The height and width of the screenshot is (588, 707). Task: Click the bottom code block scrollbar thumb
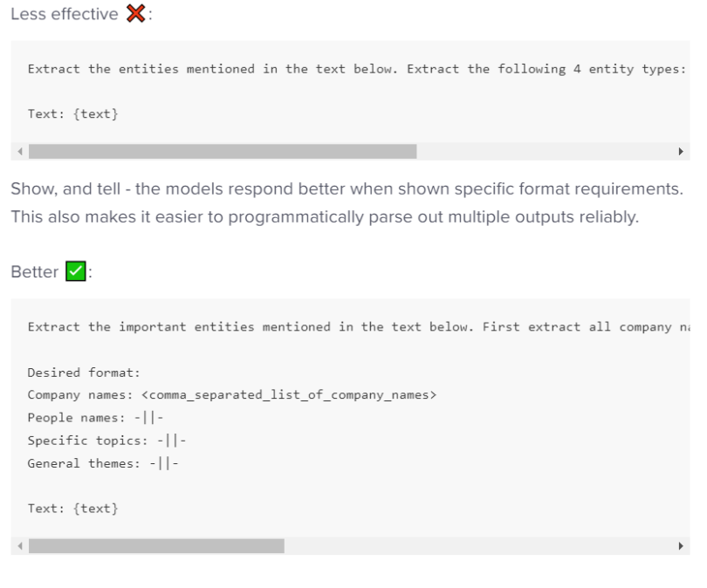[x=157, y=545]
